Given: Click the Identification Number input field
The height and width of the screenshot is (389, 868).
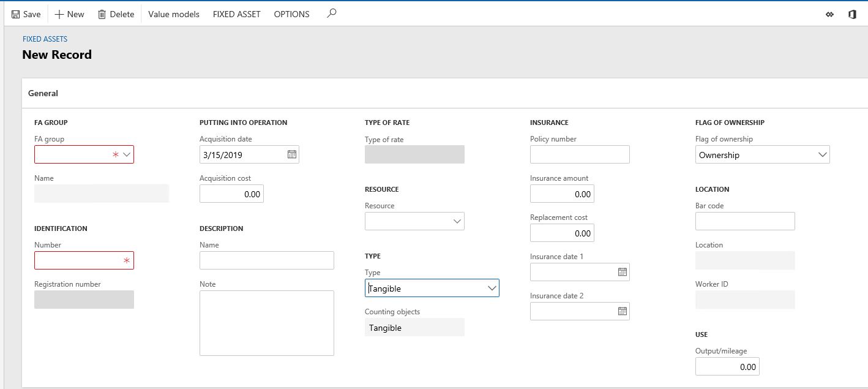Looking at the screenshot, I should tap(78, 260).
